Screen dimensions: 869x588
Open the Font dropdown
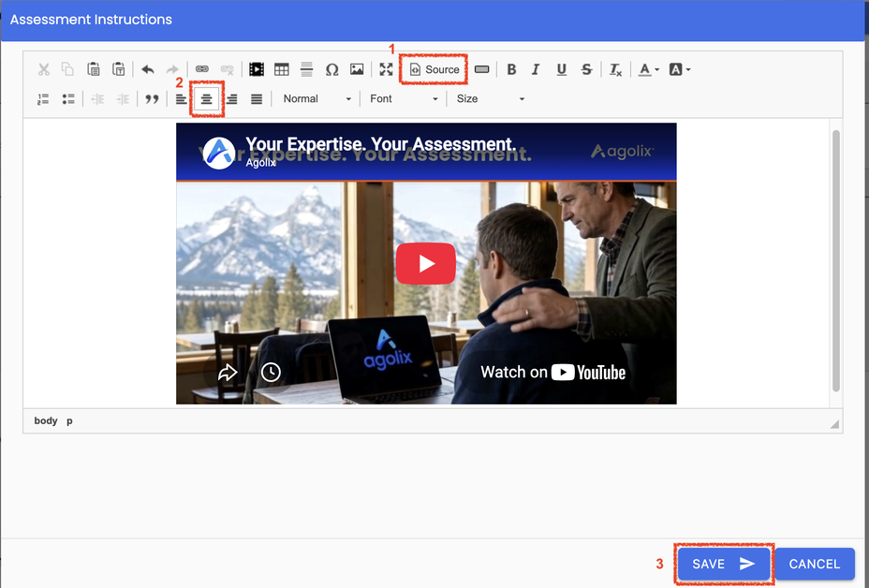(x=404, y=99)
